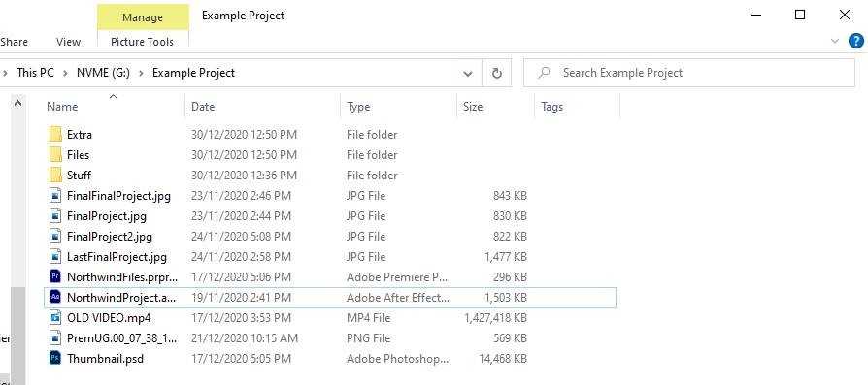Switch to the View ribbon tab

point(68,42)
